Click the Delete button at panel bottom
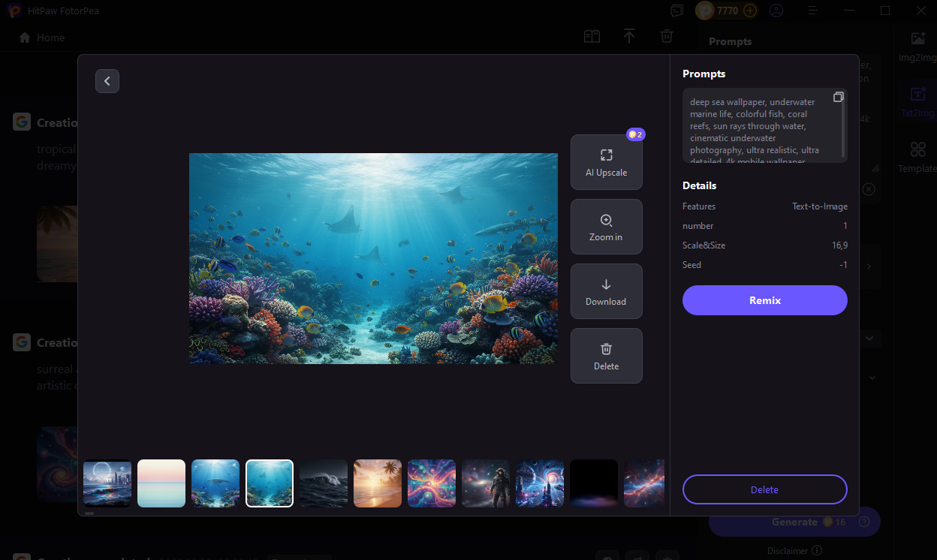This screenshot has height=560, width=937. pos(764,489)
